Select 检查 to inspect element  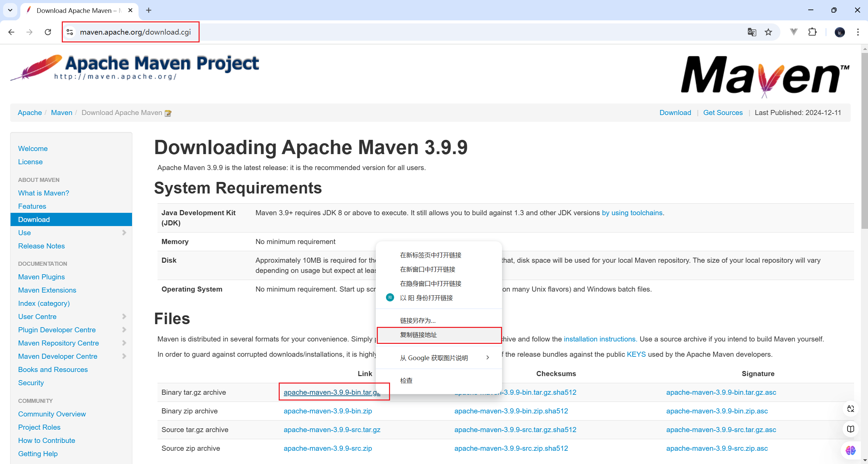point(439,381)
